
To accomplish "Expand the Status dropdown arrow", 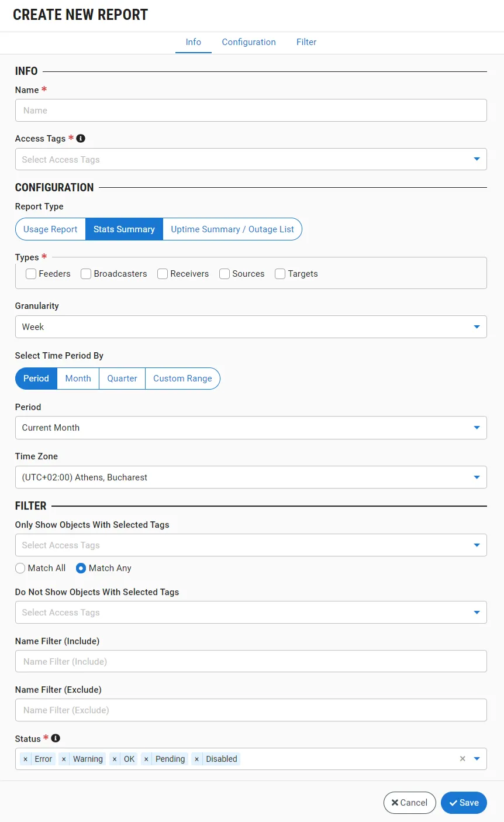I will click(x=477, y=759).
